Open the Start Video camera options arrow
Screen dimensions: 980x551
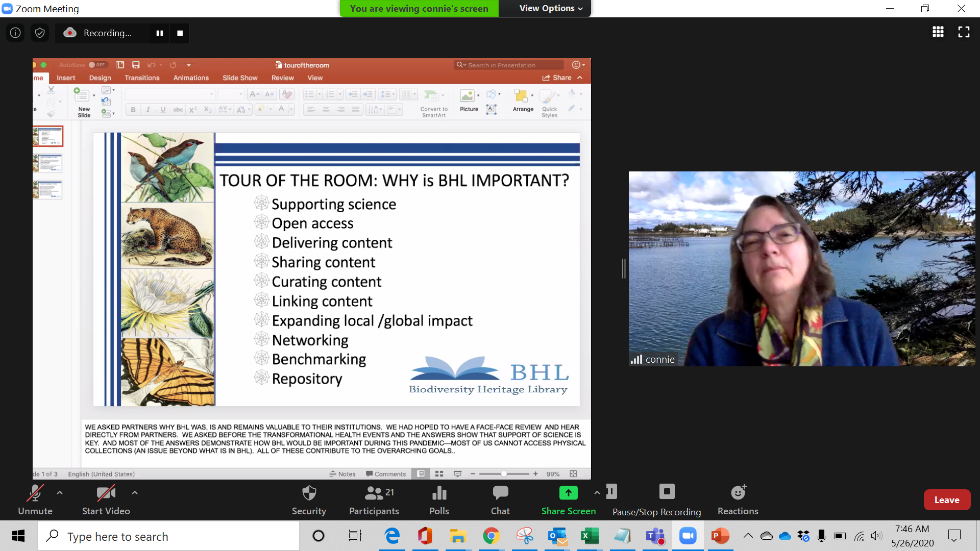pyautogui.click(x=135, y=492)
